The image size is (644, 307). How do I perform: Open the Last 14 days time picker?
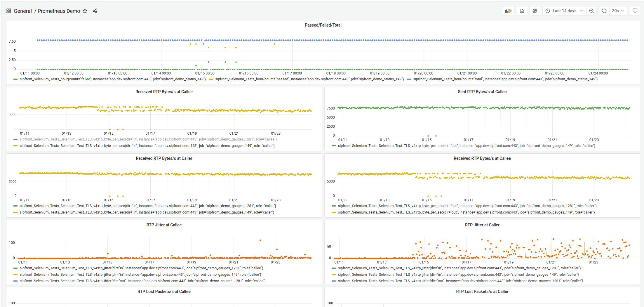point(564,11)
